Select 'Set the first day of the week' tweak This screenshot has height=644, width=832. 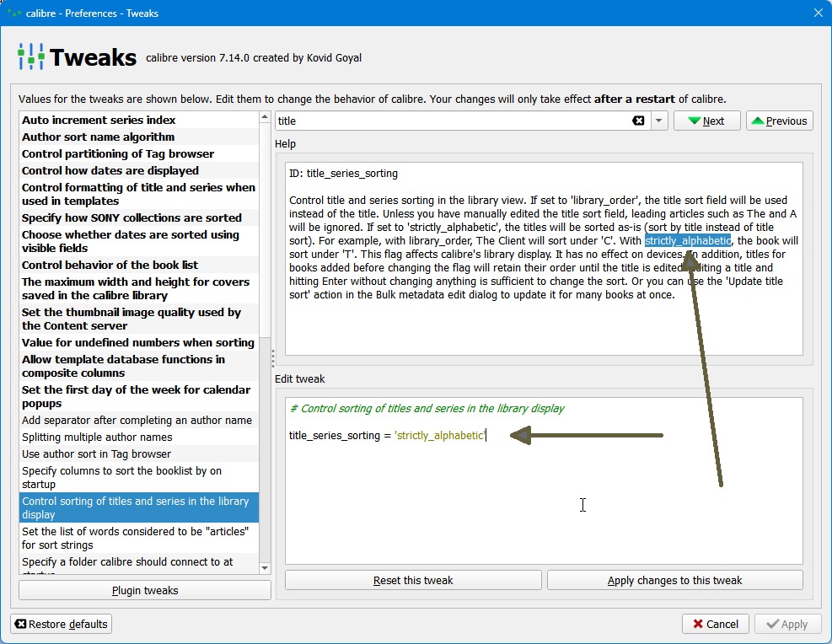[138, 396]
